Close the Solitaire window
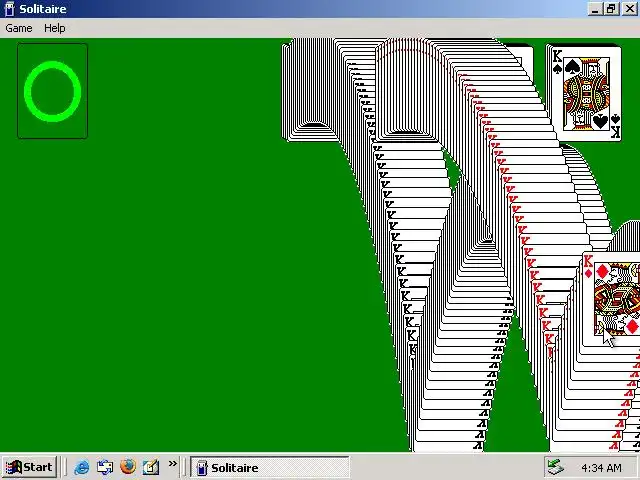This screenshot has height=480, width=640. point(630,9)
